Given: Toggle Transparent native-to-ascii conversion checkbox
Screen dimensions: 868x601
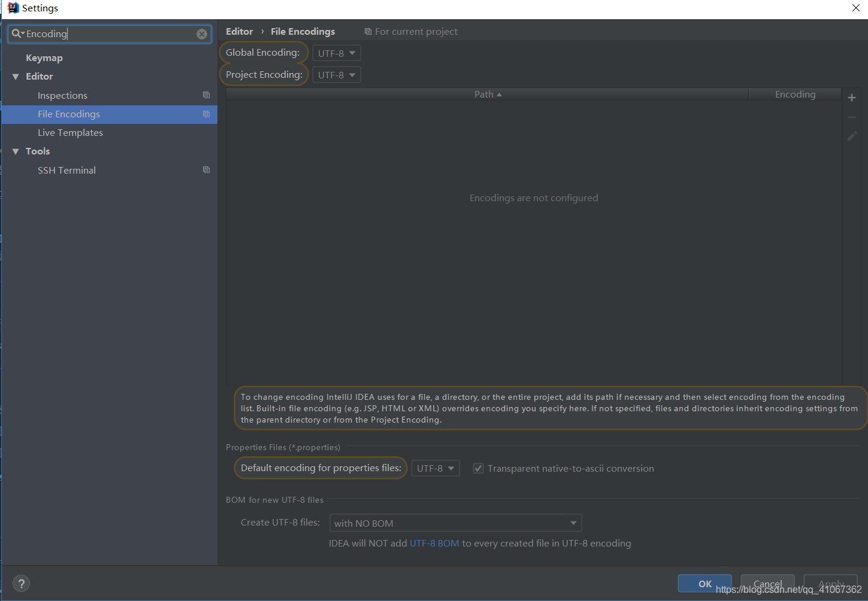Looking at the screenshot, I should pyautogui.click(x=478, y=468).
